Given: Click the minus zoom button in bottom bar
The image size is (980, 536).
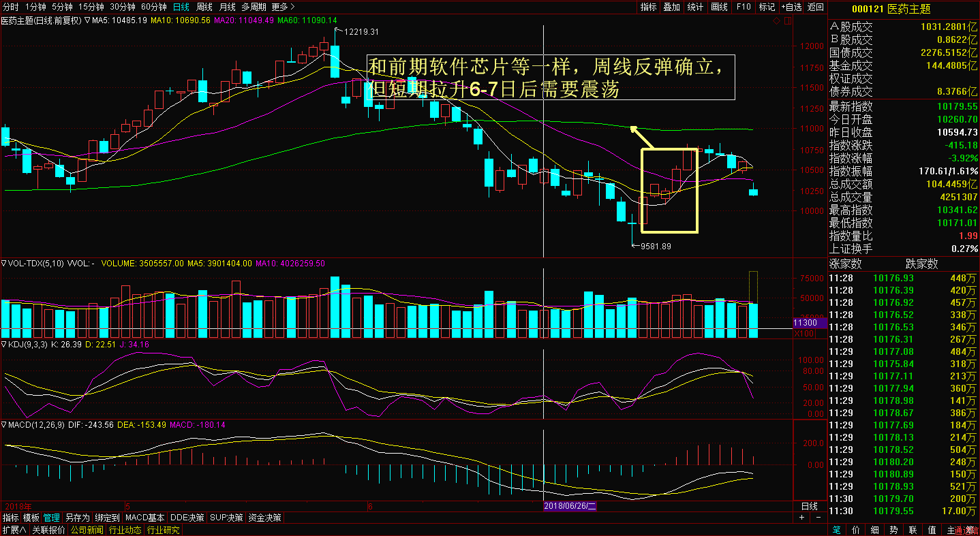Looking at the screenshot, I should coord(818,518).
